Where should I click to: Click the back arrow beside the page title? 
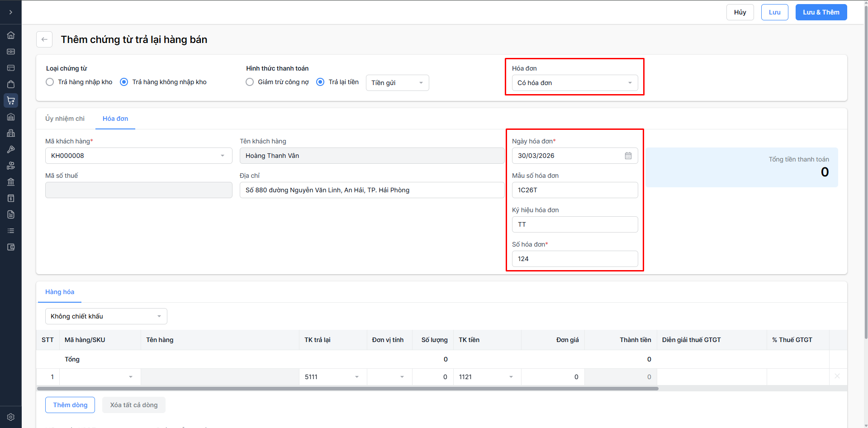[44, 39]
